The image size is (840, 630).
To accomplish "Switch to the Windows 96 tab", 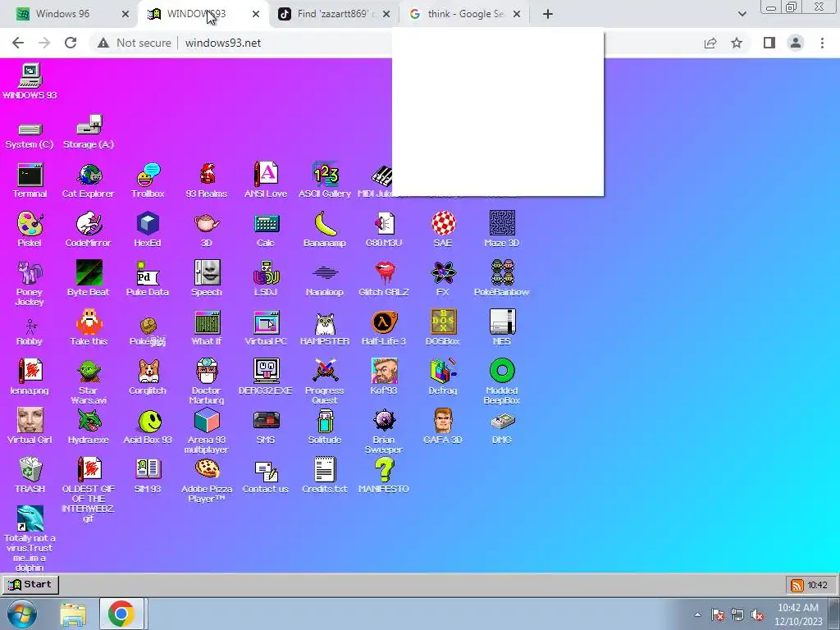I will click(72, 14).
